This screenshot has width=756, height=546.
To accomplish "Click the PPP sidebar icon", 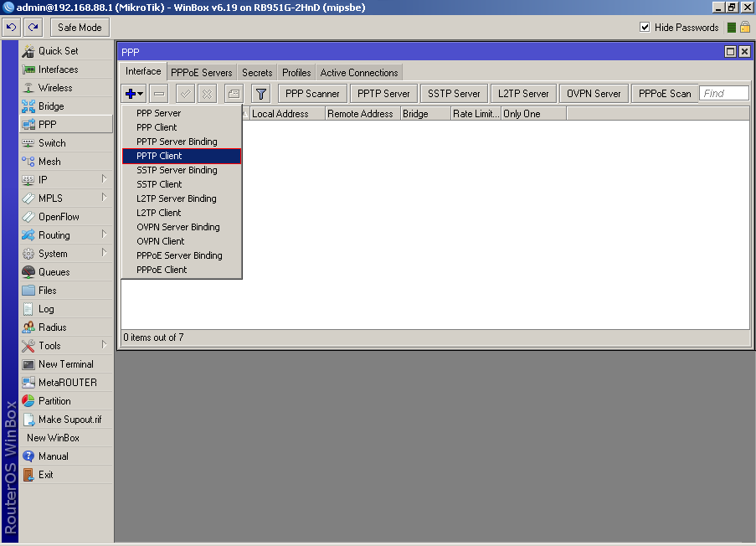I will click(28, 125).
